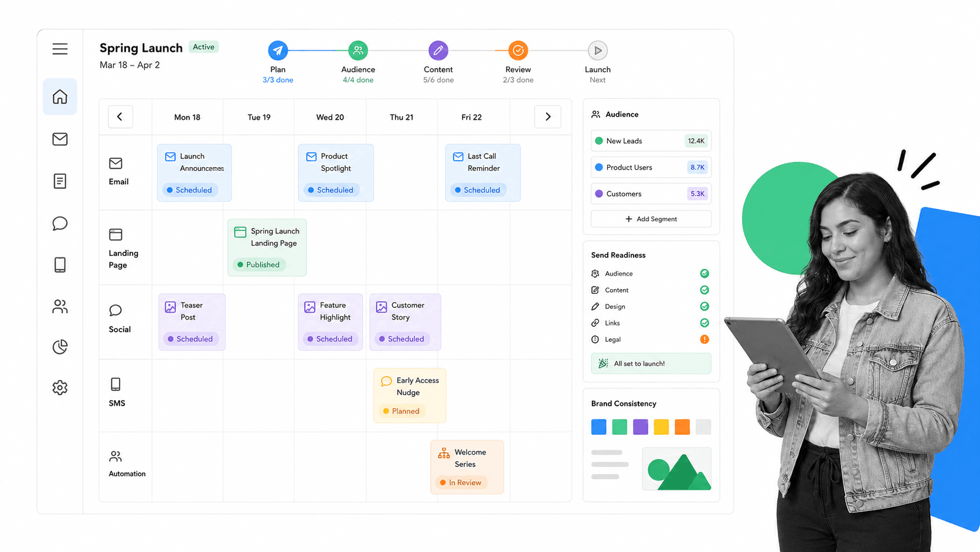980x552 pixels.
Task: Click the Welcome Series workflow icon
Action: pos(444,453)
